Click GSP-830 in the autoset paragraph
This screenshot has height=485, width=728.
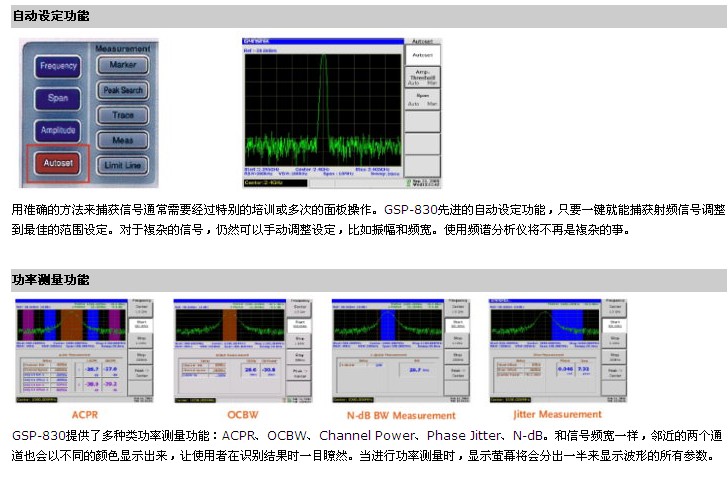pos(410,210)
